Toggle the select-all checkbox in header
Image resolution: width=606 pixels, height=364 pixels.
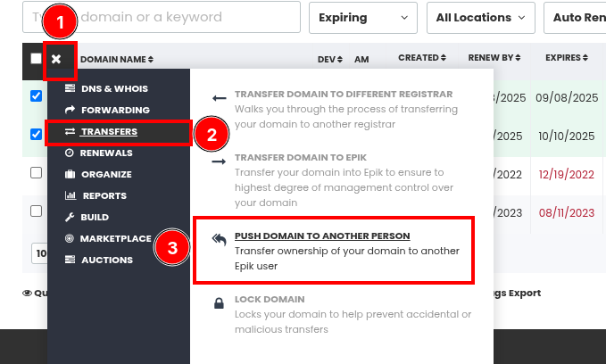point(36,59)
